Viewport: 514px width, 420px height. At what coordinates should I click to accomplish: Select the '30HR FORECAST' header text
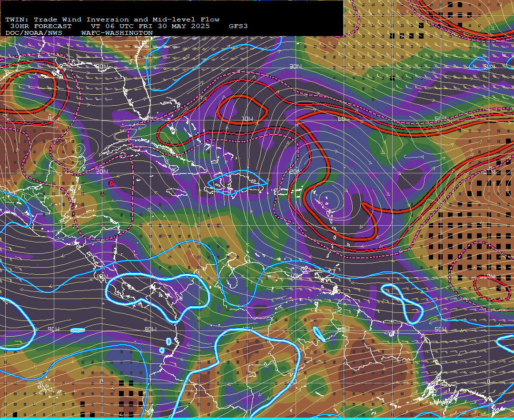click(40, 26)
